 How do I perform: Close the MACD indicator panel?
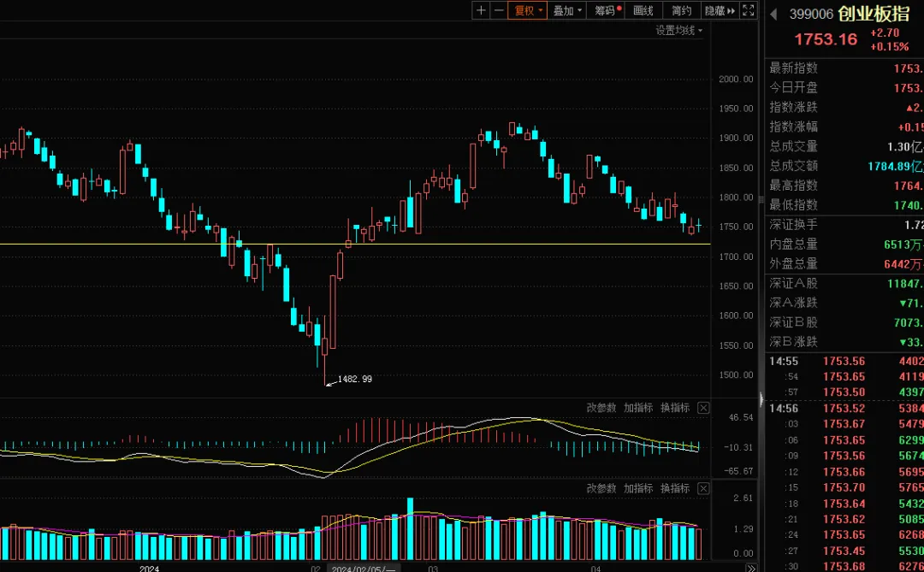point(703,408)
